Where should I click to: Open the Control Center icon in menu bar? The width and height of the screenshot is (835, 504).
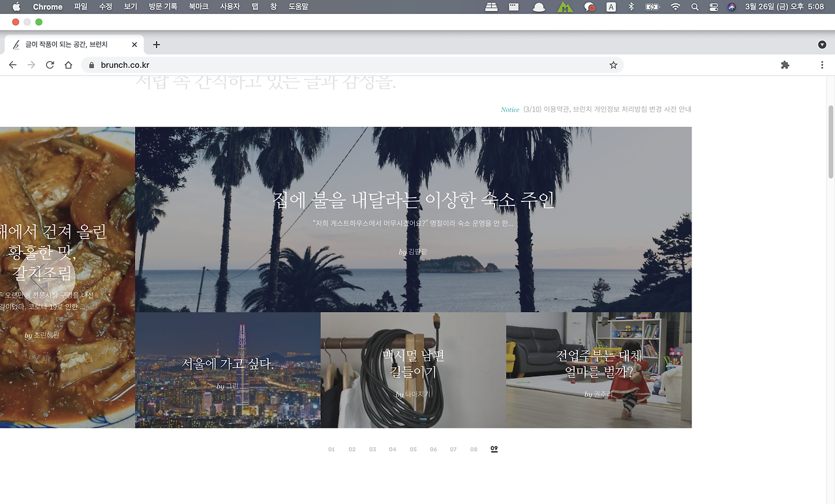pos(714,7)
